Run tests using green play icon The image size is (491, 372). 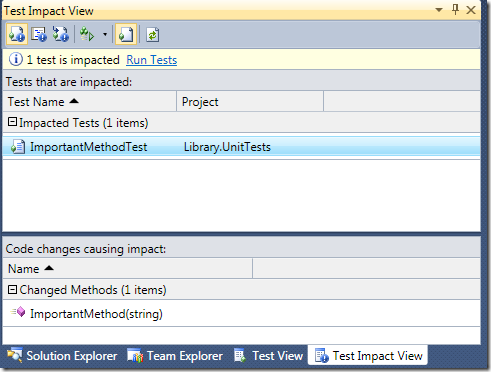[88, 34]
